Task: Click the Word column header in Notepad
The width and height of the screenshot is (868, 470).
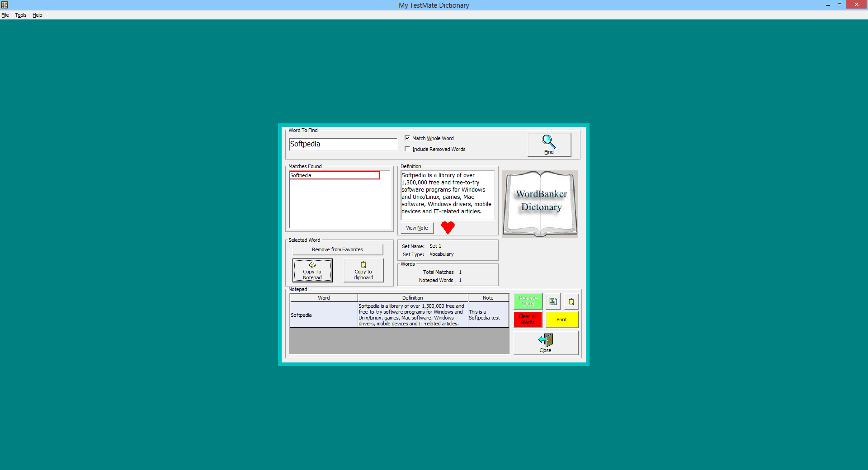Action: coord(324,298)
